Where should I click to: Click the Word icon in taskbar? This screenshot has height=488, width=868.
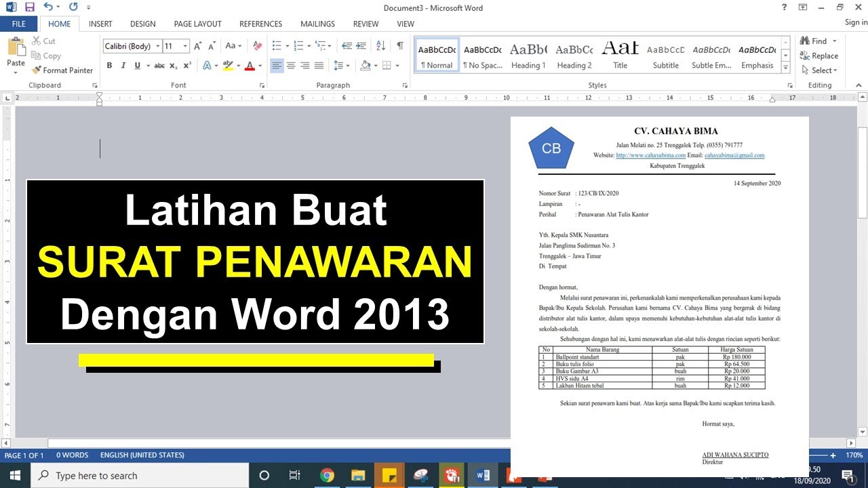[483, 476]
